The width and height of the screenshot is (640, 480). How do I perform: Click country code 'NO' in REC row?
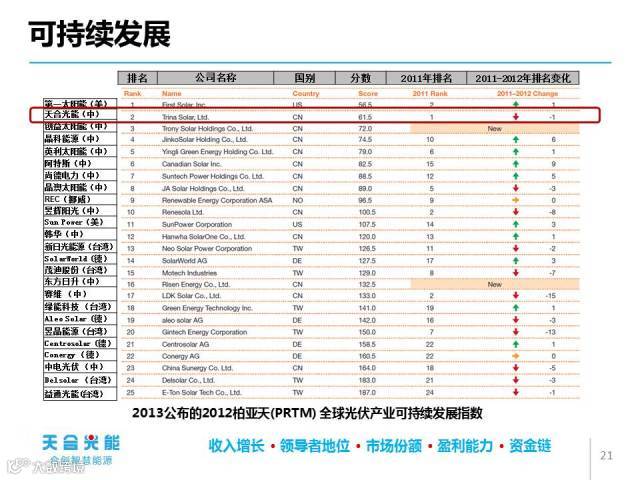coord(298,200)
